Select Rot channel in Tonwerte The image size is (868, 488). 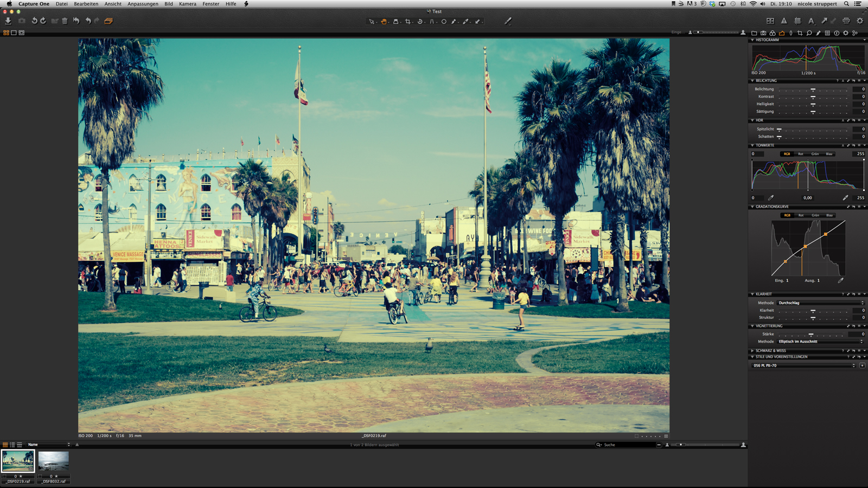pyautogui.click(x=801, y=154)
